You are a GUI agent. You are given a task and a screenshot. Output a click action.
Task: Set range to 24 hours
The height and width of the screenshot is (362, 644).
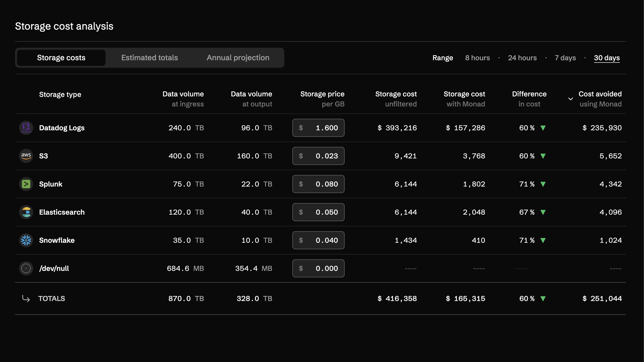pos(522,58)
